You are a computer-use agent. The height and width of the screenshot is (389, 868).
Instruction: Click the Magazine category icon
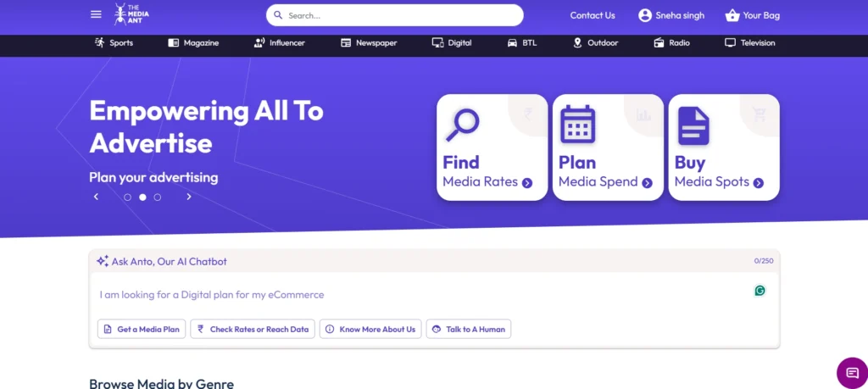(173, 42)
